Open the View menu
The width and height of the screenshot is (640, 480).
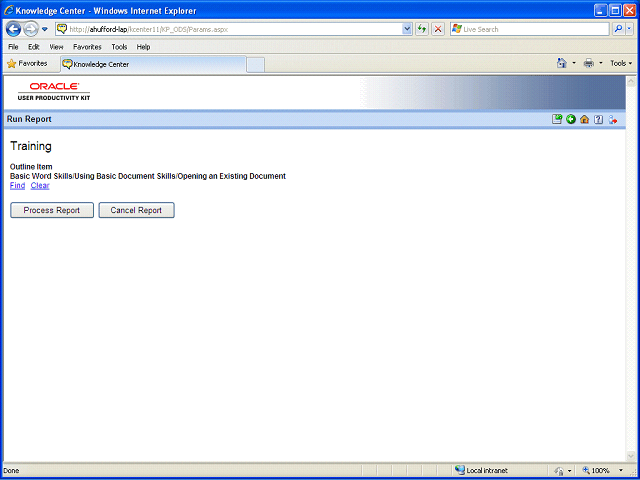pos(56,47)
